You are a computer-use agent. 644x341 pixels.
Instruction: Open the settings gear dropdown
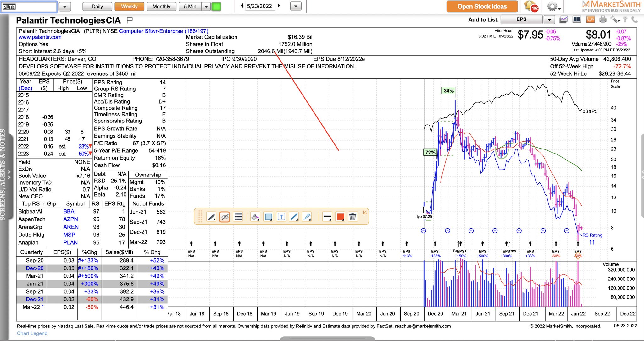coord(553,7)
